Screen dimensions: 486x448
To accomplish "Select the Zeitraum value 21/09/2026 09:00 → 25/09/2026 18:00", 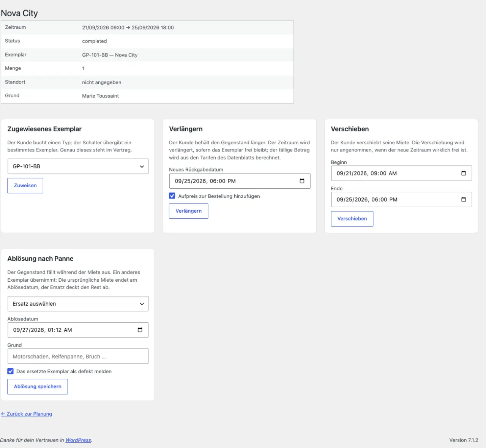I will pos(128,27).
